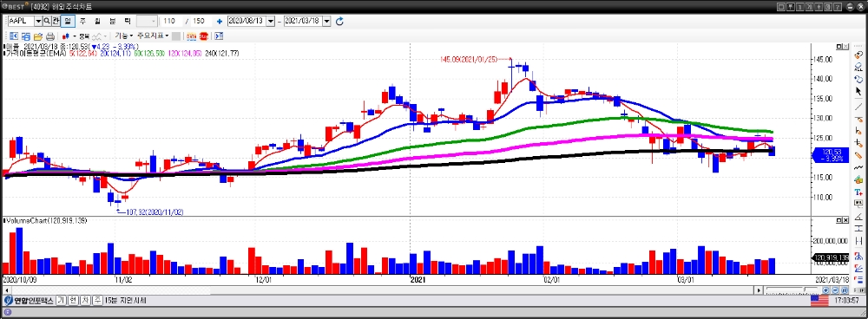Open the 2021/03/18 end date dropdown

click(x=326, y=21)
